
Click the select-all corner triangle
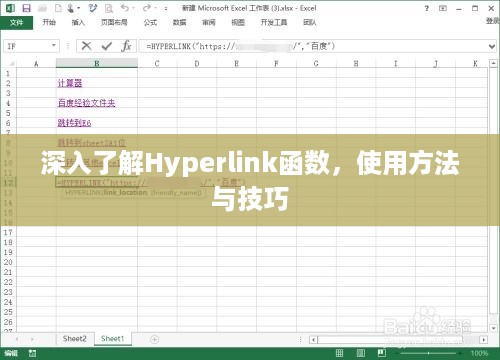(x=11, y=63)
